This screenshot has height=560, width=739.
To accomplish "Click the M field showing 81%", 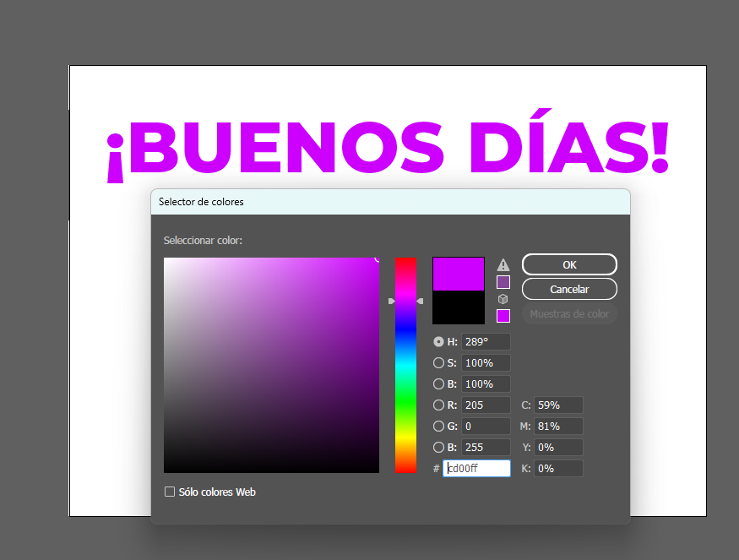I will [558, 427].
